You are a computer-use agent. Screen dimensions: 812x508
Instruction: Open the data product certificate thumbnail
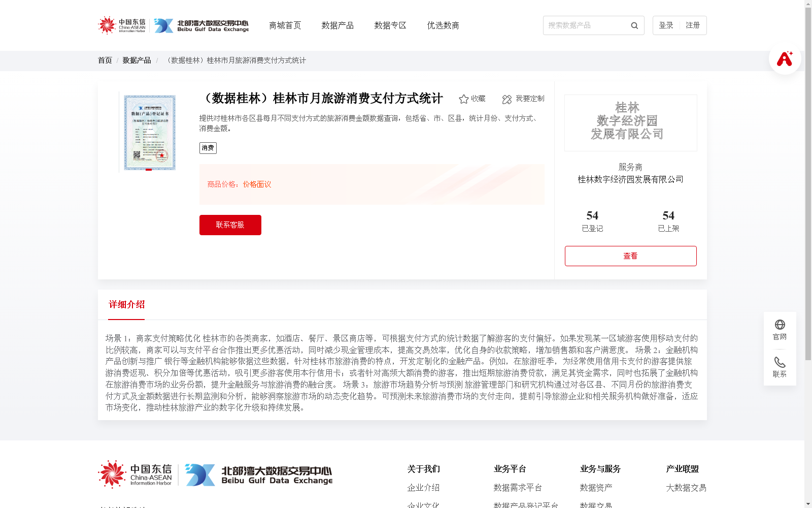[150, 133]
